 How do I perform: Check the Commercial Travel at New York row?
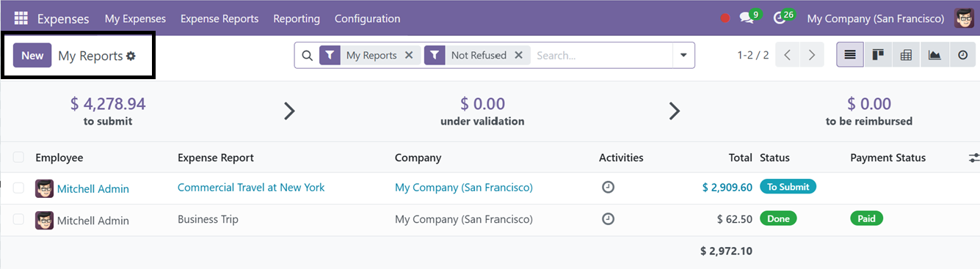pyautogui.click(x=18, y=188)
